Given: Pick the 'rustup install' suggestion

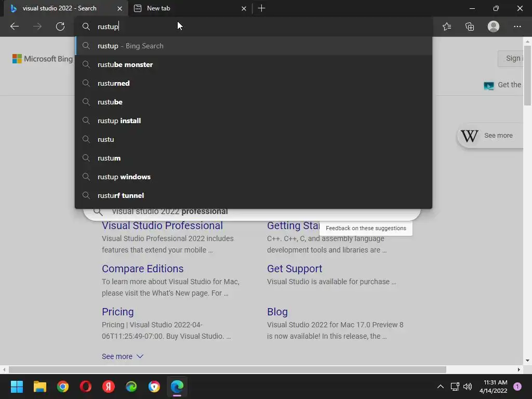Looking at the screenshot, I should coord(254,121).
